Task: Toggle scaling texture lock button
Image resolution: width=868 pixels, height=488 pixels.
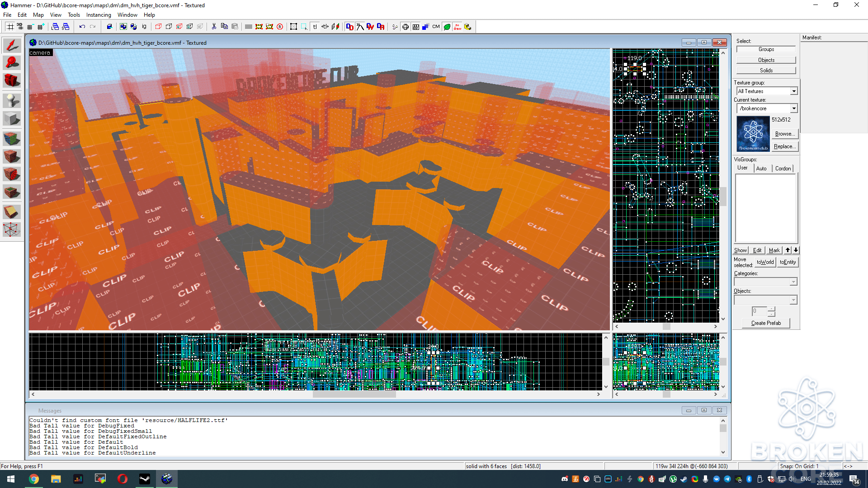Action: click(325, 27)
